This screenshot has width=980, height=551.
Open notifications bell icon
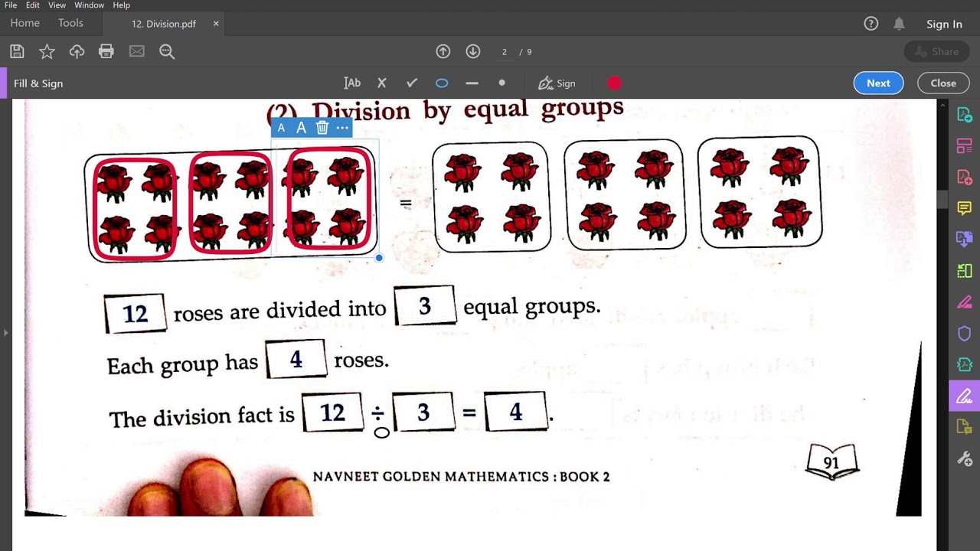point(899,24)
